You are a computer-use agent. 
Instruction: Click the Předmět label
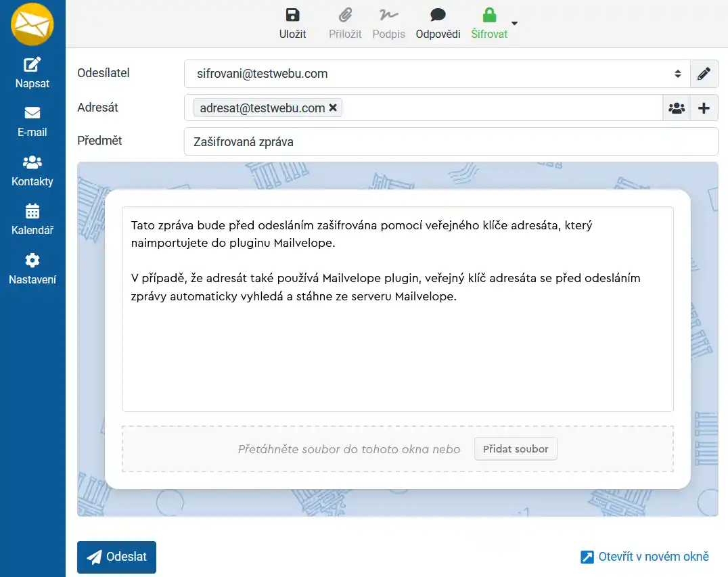99,141
